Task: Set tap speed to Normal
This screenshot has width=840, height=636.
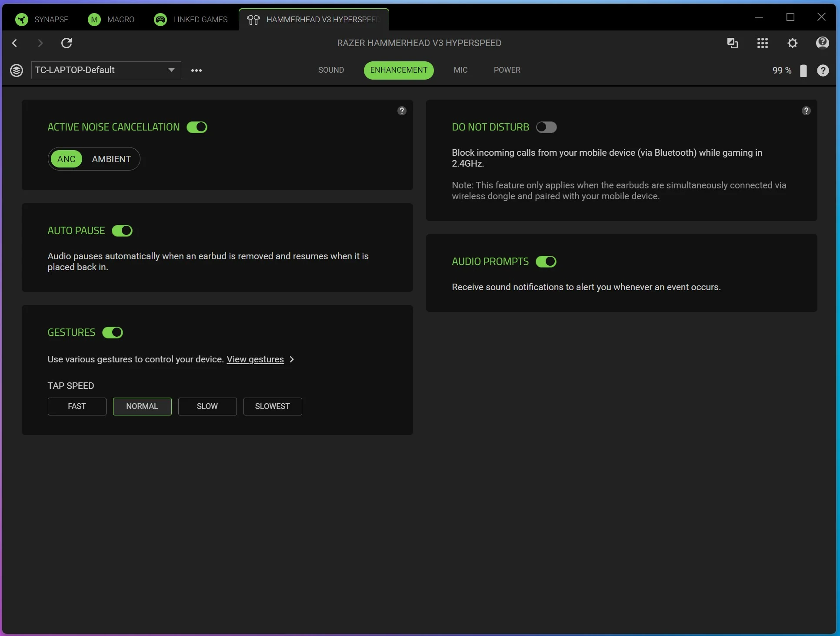Action: click(142, 406)
